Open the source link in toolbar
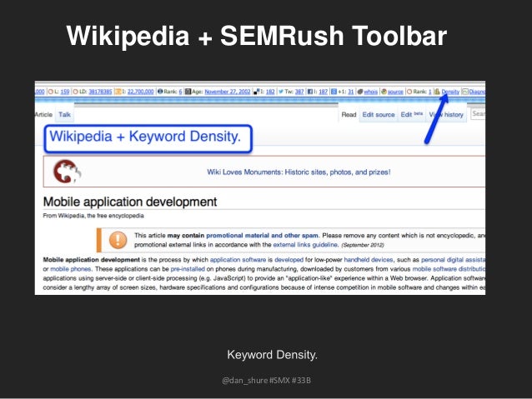 coord(395,92)
